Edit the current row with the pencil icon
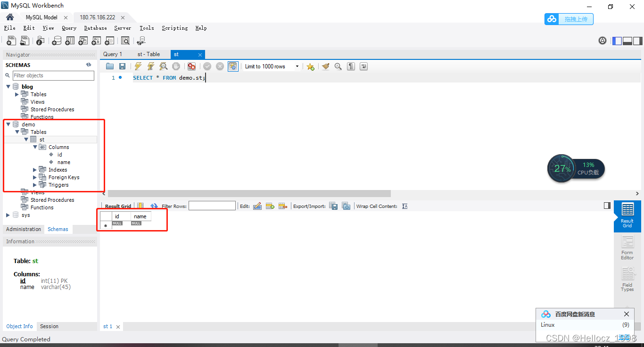 point(257,206)
